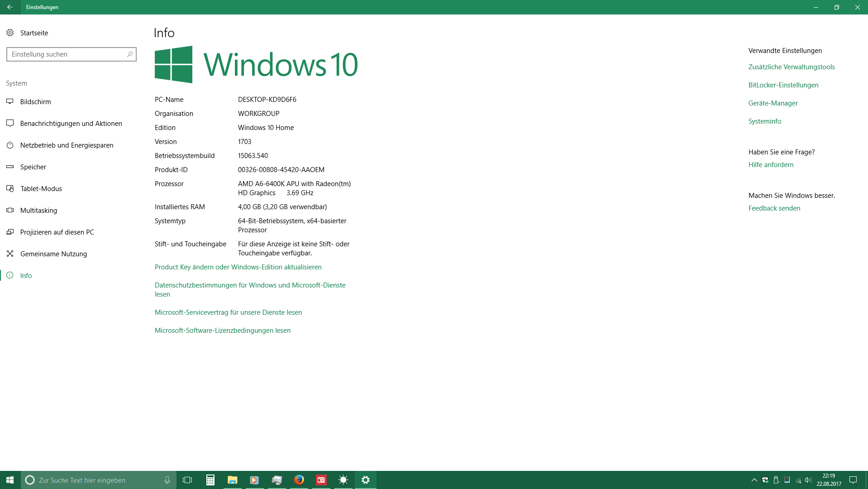This screenshot has height=489, width=868.
Task: Click the Produkt-ID value 00326-00808-45420-AAOEM
Action: point(281,170)
